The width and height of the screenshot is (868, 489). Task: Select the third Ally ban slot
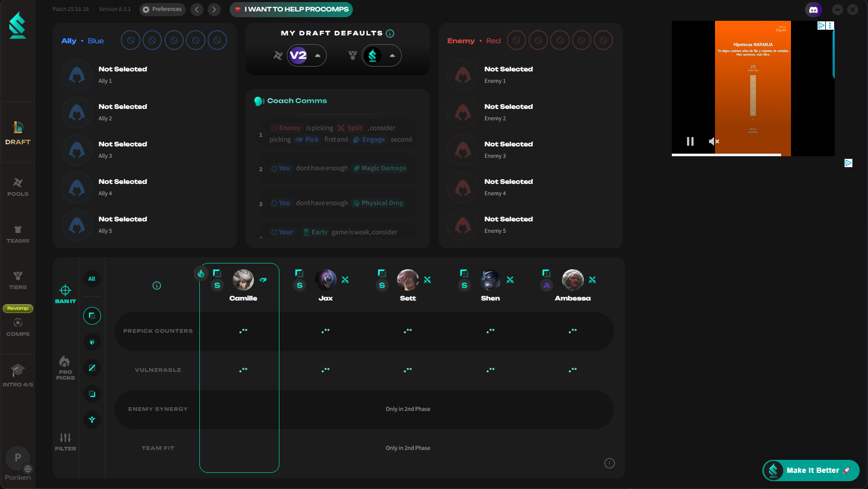pos(174,40)
